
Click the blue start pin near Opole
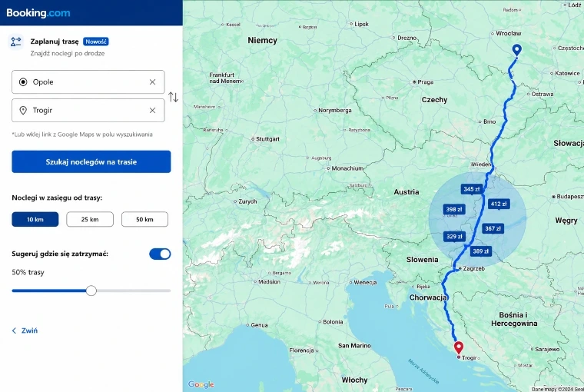516,49
